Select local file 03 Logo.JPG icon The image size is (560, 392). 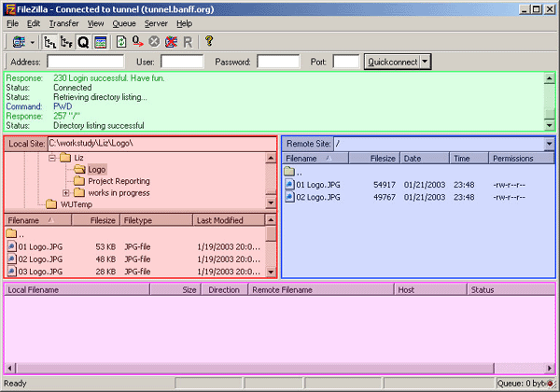pos(11,272)
